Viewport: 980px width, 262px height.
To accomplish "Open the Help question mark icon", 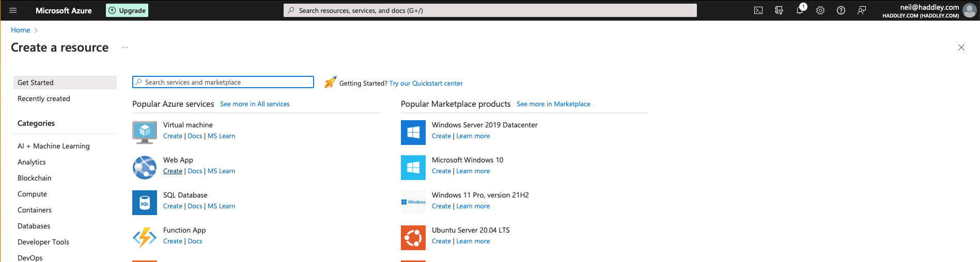I will (x=841, y=10).
